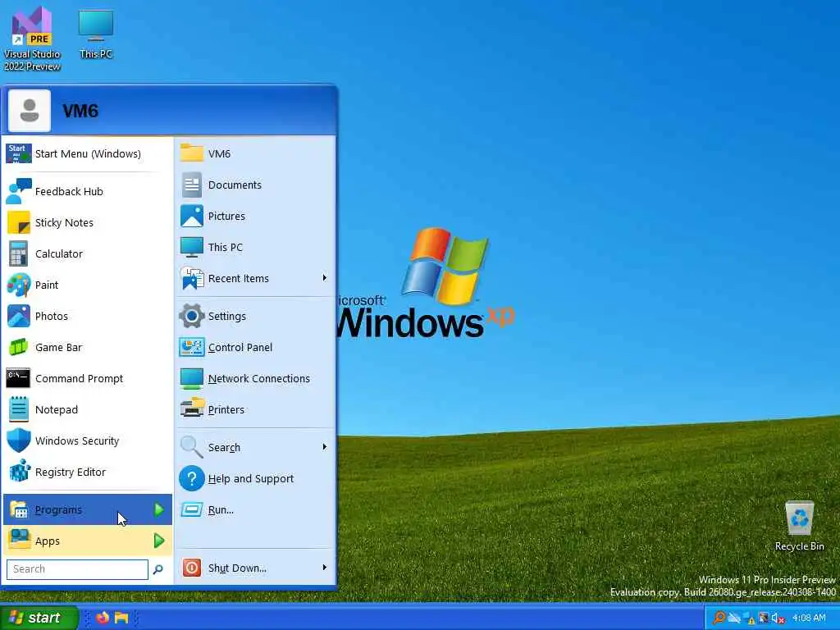Launch Sticky Notes
The image size is (840, 630).
[x=87, y=222]
